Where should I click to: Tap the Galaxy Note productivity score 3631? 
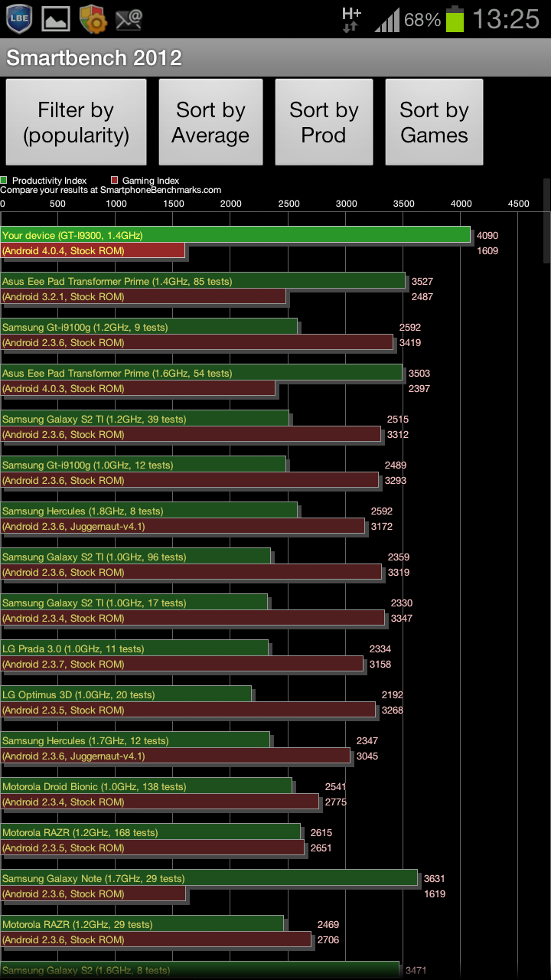435,879
